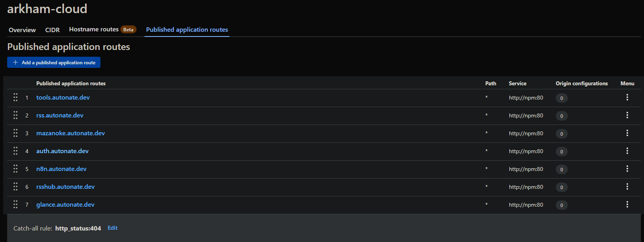Screen dimensions: 644x242
Task: Open the three-dot menu for rsshub.autonate.dev
Action: [x=627, y=186]
